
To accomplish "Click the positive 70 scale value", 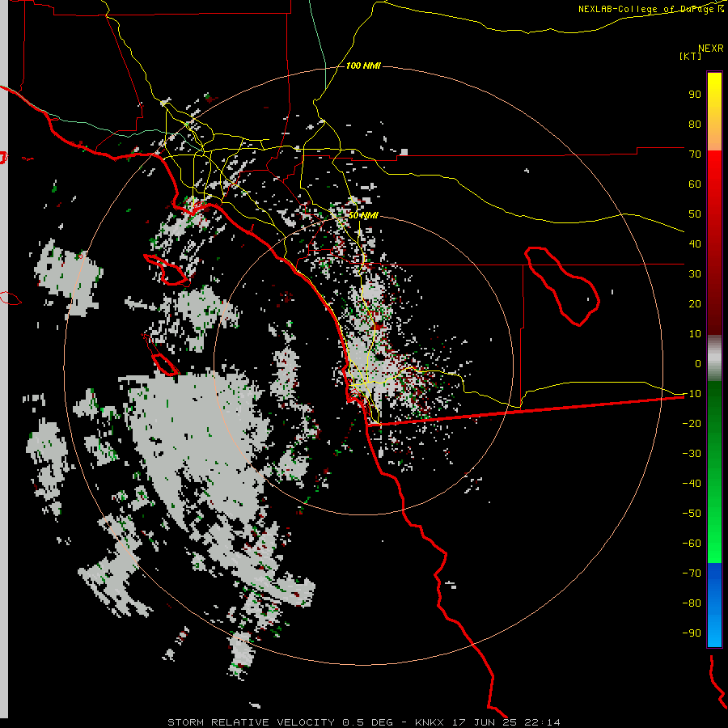I will [695, 154].
